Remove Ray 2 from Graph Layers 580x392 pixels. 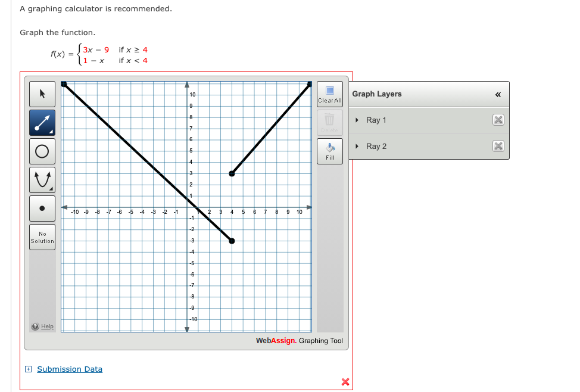[498, 146]
